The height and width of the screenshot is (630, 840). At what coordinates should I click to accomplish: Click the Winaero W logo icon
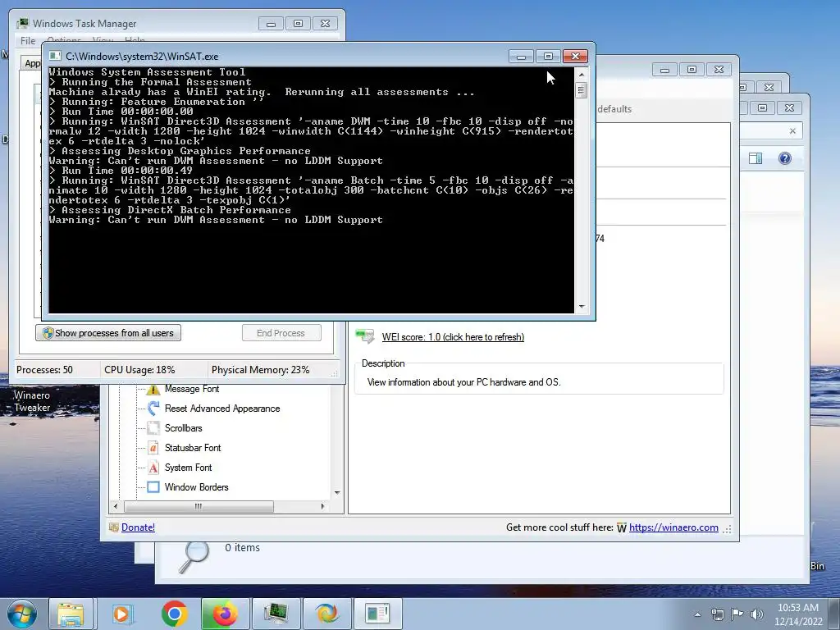pos(622,527)
